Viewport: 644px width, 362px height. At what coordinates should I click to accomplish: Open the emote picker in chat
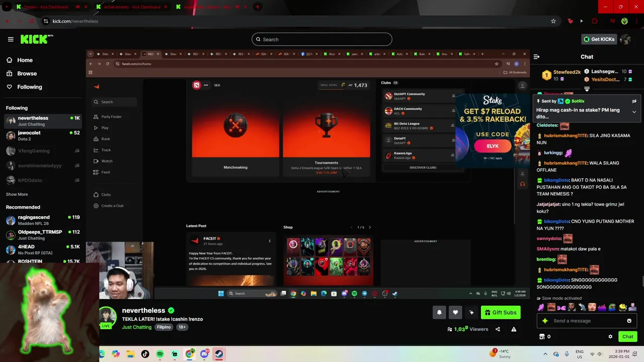pos(629,321)
